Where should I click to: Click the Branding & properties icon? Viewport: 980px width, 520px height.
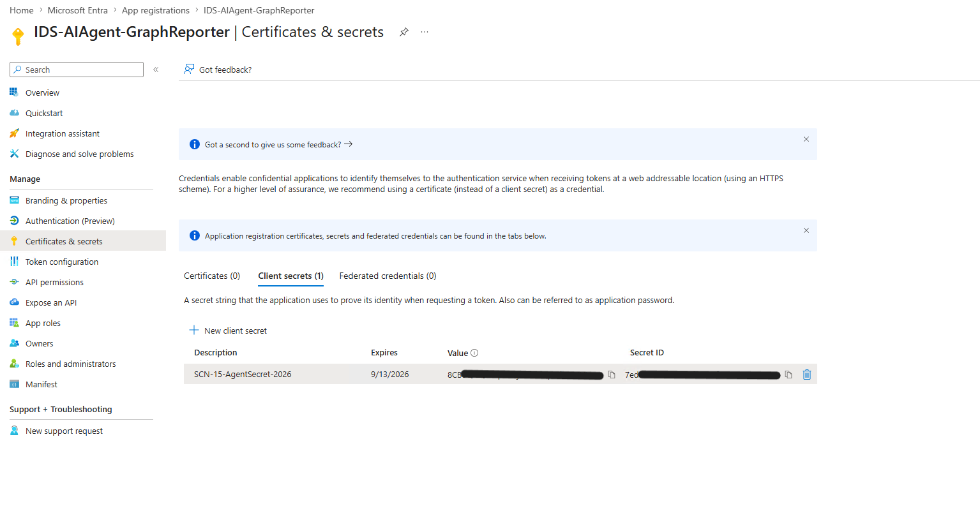point(14,200)
